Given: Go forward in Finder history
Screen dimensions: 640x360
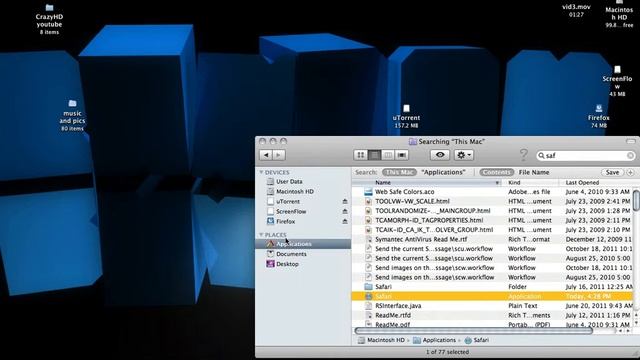Looking at the screenshot, I should coord(279,155).
